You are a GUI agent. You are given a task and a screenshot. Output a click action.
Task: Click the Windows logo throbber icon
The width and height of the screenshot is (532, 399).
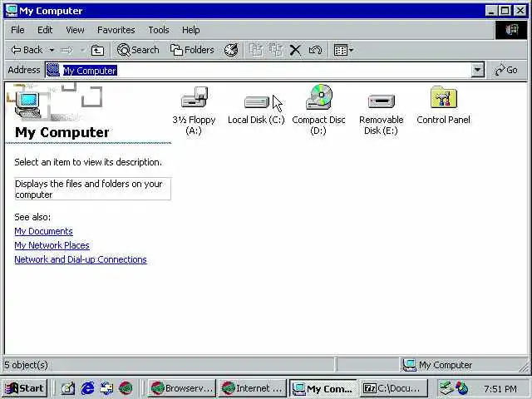pos(512,30)
